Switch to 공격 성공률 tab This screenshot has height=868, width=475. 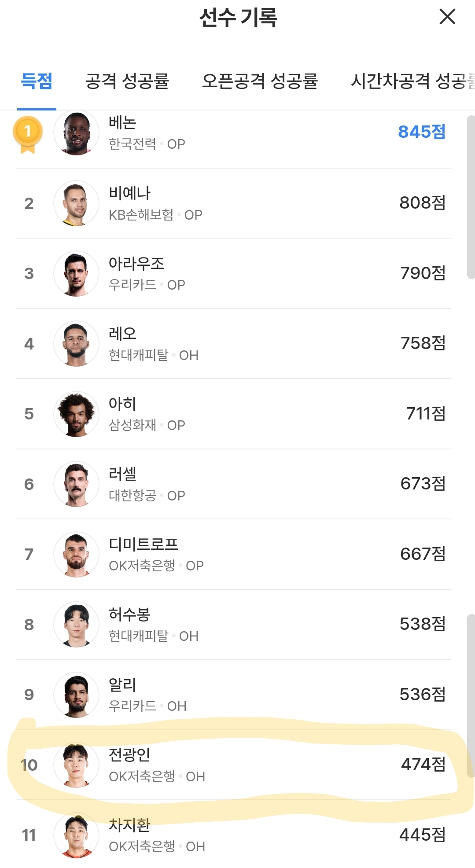point(127,81)
